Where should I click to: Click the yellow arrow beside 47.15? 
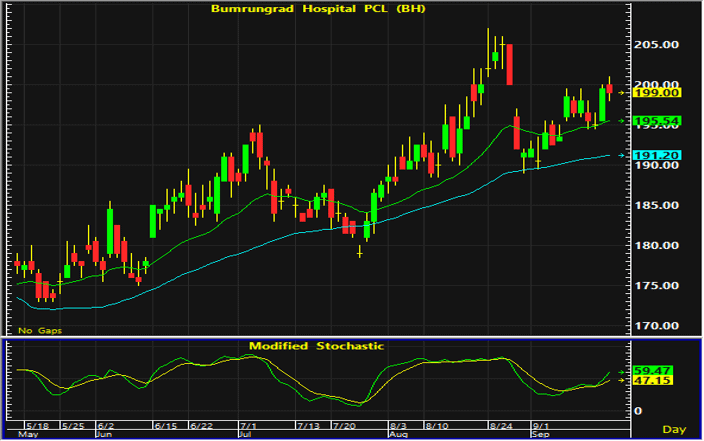[x=622, y=381]
